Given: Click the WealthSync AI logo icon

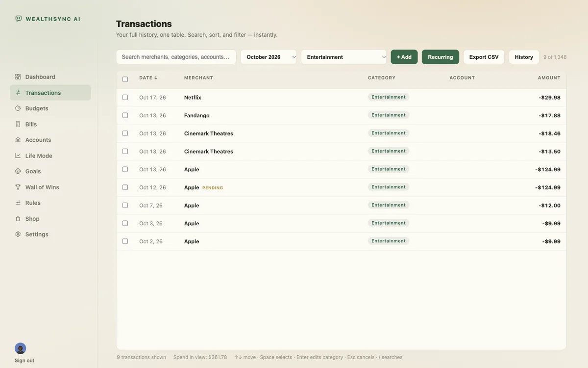Looking at the screenshot, I should click(18, 19).
